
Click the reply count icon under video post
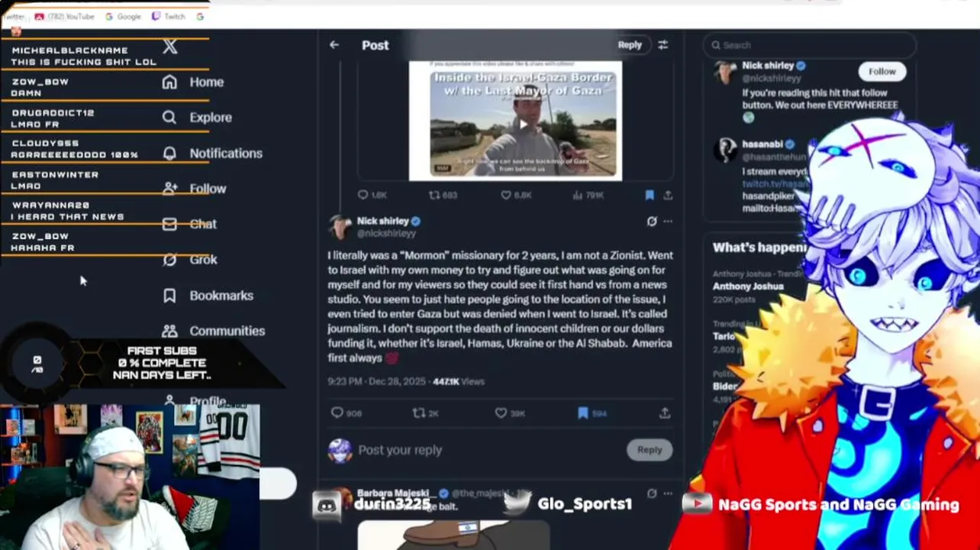pos(363,196)
